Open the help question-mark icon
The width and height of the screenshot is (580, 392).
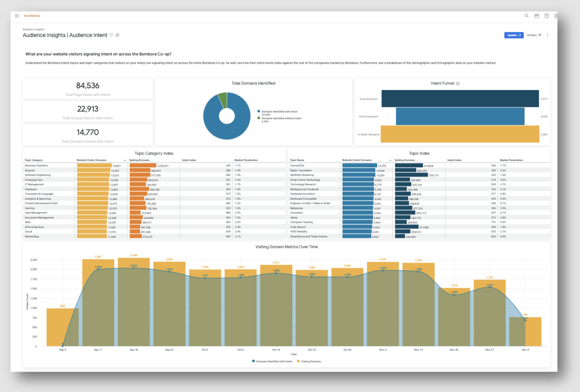point(546,16)
